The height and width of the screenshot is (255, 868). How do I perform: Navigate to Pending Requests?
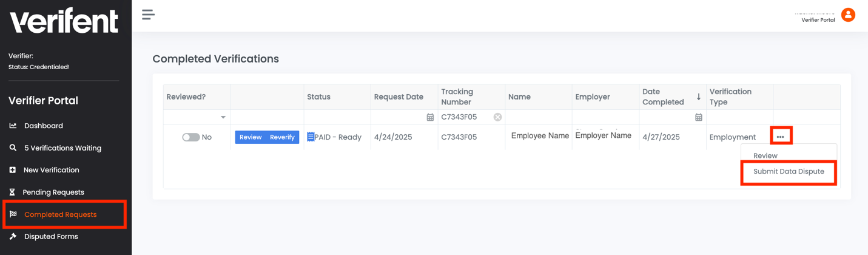53,192
